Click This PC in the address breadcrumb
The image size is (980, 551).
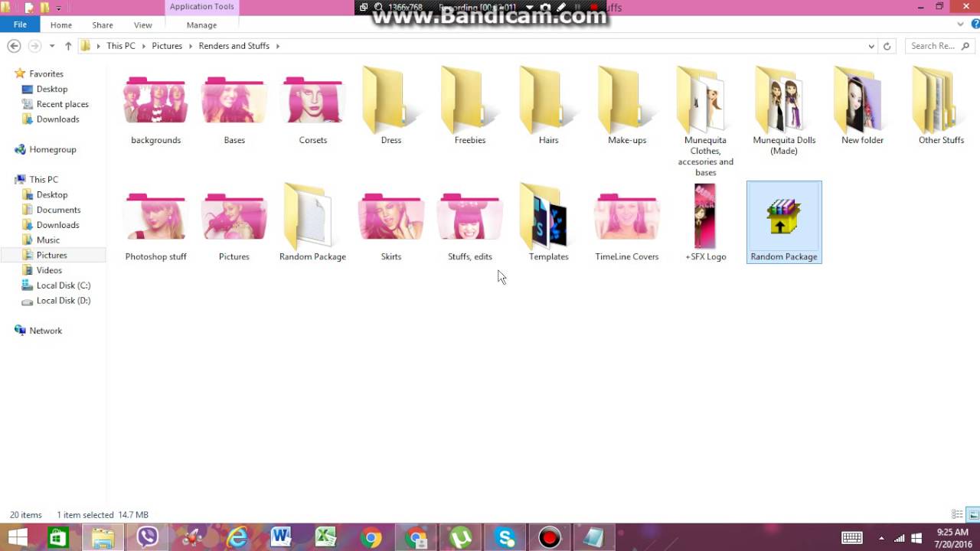coord(121,46)
